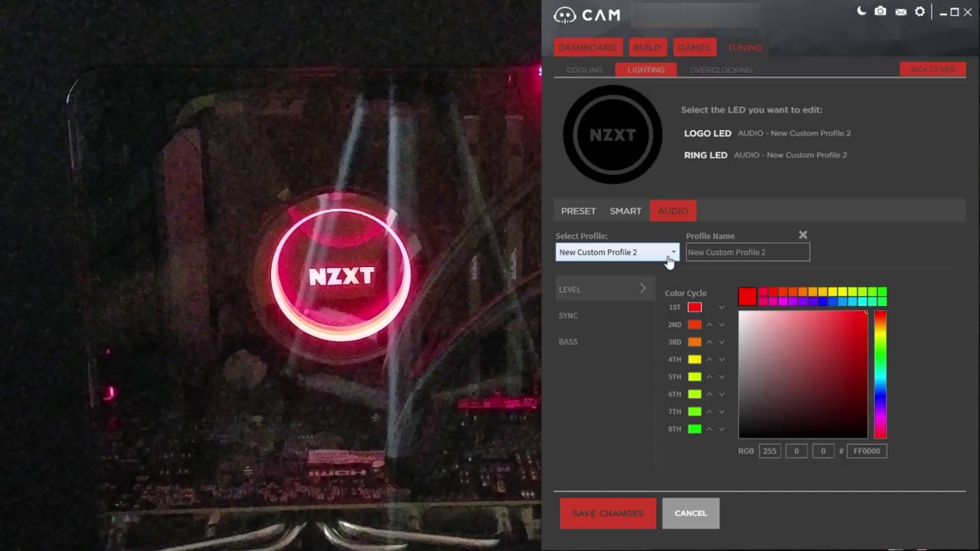Viewport: 980px width, 551px height.
Task: Switch to the LIGHTING sub-tab
Action: (x=646, y=70)
